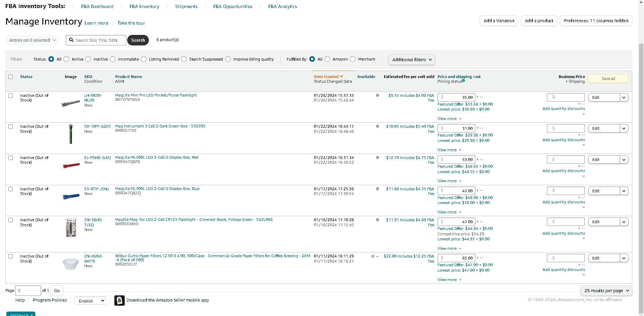Check the row for SKU SR-1RFF-A2E5
The width and height of the screenshot is (644, 316).
[x=11, y=127]
